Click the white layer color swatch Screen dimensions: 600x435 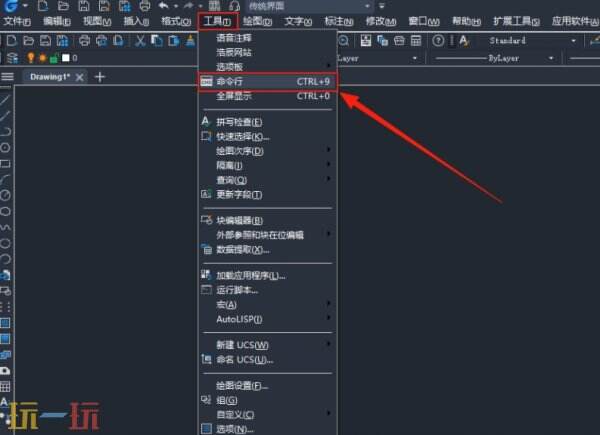(x=66, y=58)
